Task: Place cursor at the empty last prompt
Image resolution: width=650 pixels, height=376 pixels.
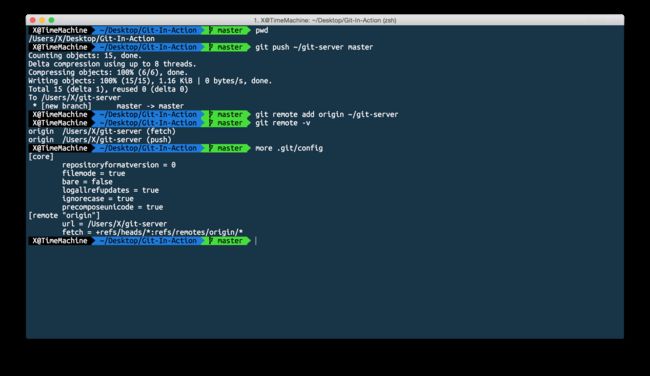Action: coord(256,241)
